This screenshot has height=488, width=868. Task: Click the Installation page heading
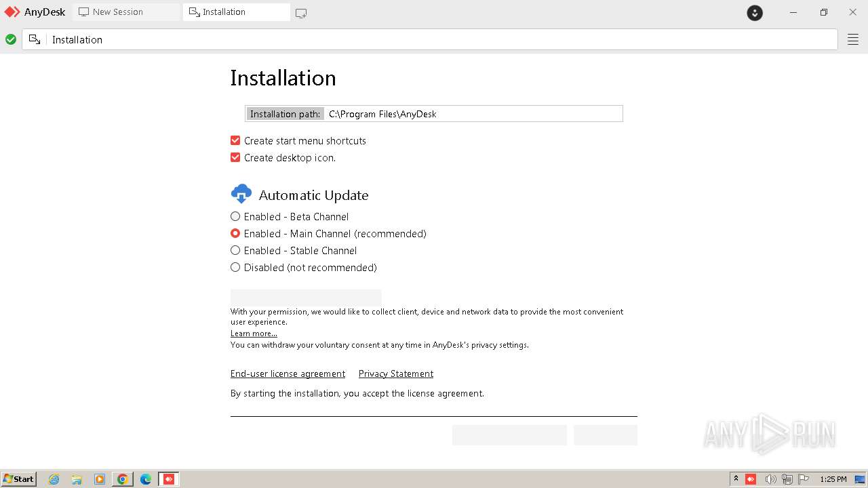[x=283, y=78]
